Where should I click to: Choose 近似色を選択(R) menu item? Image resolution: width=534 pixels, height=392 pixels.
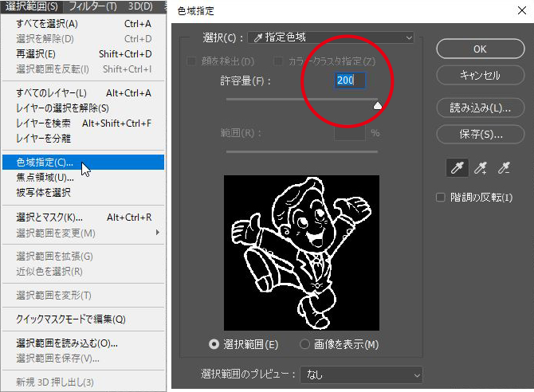click(x=84, y=272)
